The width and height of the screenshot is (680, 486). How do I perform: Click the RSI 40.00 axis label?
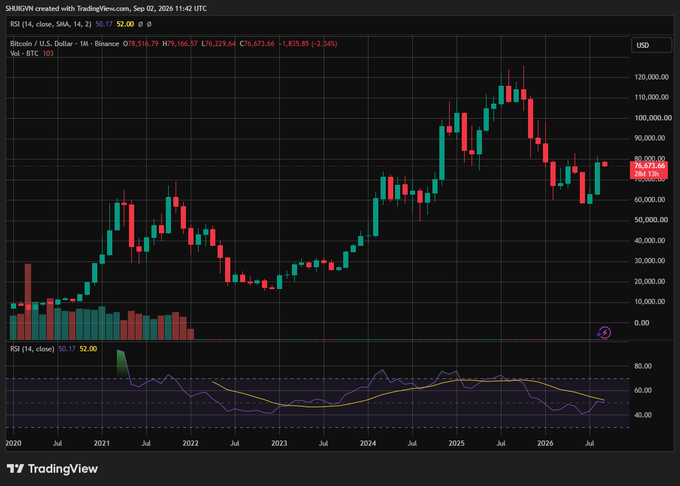tap(643, 415)
